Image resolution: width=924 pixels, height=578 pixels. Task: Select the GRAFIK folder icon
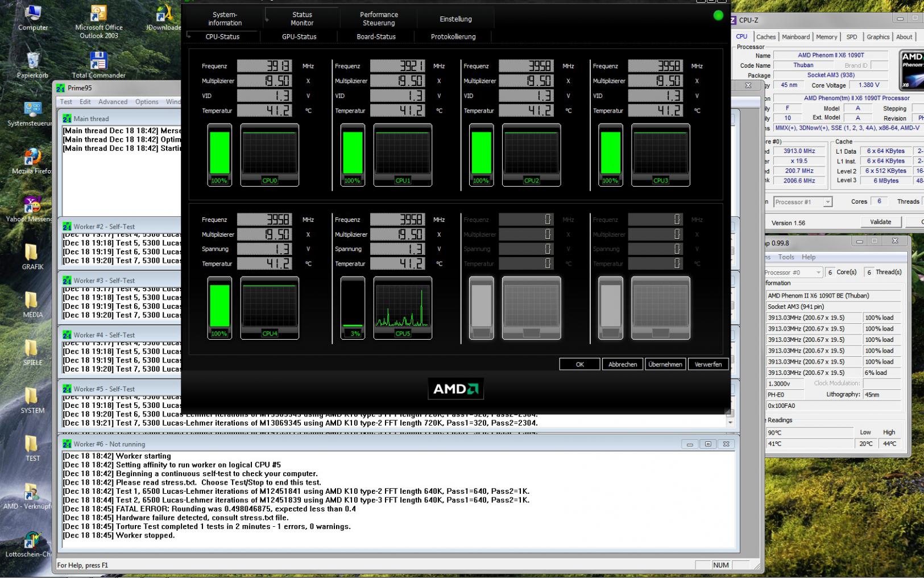(32, 257)
